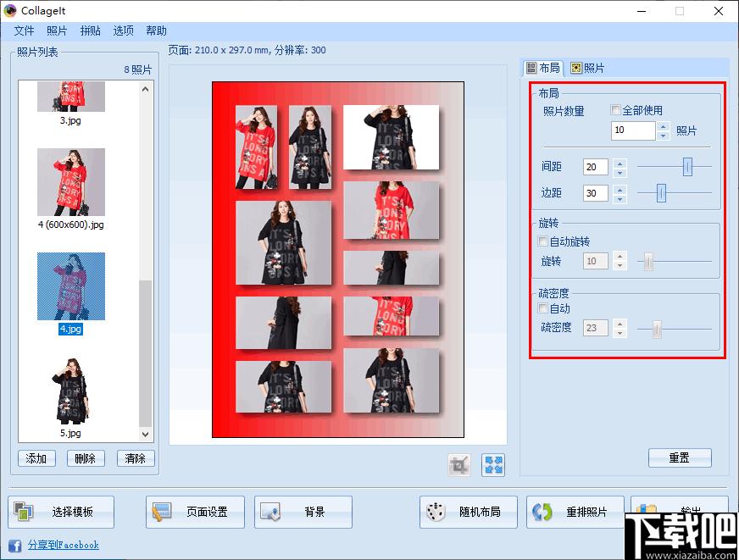
Task: Open the 文件 menu
Action: [24, 30]
